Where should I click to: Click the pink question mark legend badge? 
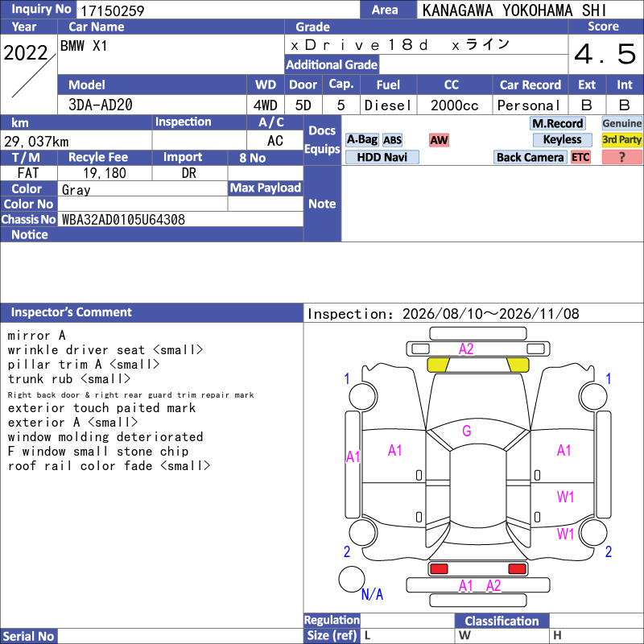pos(621,157)
